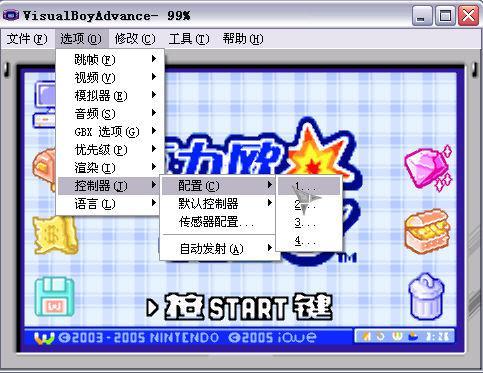Click the orange mailbox icon on the left
Image resolution: width=483 pixels, height=373 pixels.
tap(44, 169)
